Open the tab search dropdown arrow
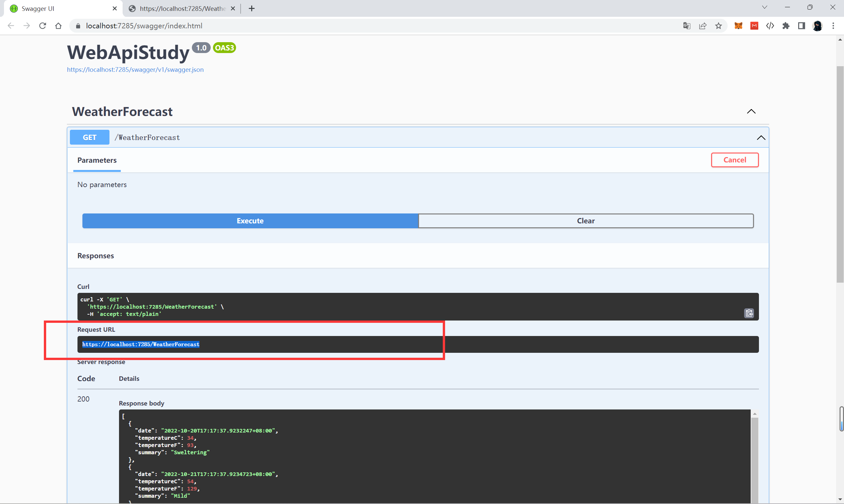The image size is (844, 504). click(765, 7)
